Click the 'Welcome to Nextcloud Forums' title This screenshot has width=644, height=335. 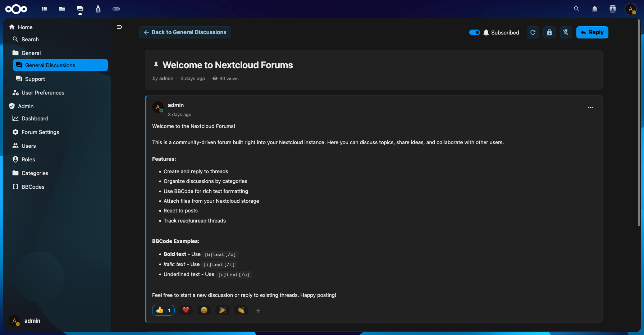pos(228,65)
